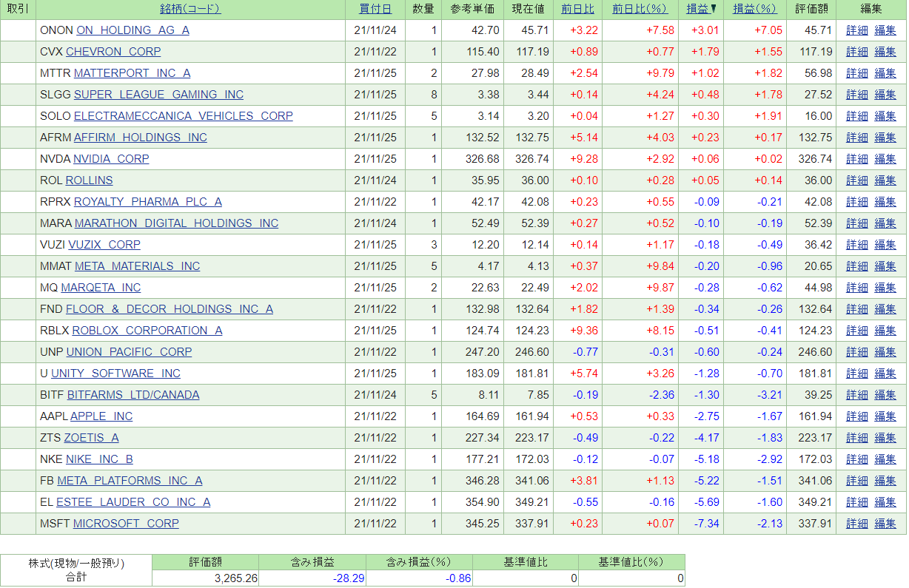Image resolution: width=909 pixels, height=588 pixels.
Task: Click 詳細 for the CVX row
Action: click(857, 52)
